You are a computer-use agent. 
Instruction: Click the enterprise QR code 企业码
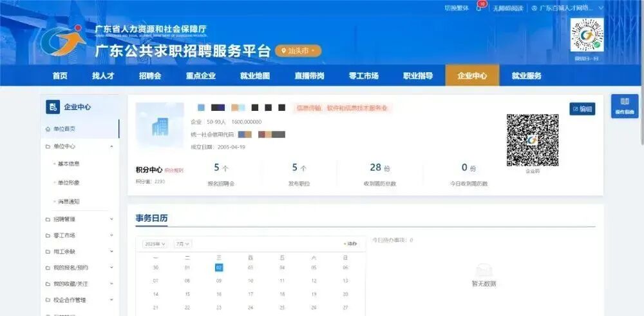click(533, 140)
